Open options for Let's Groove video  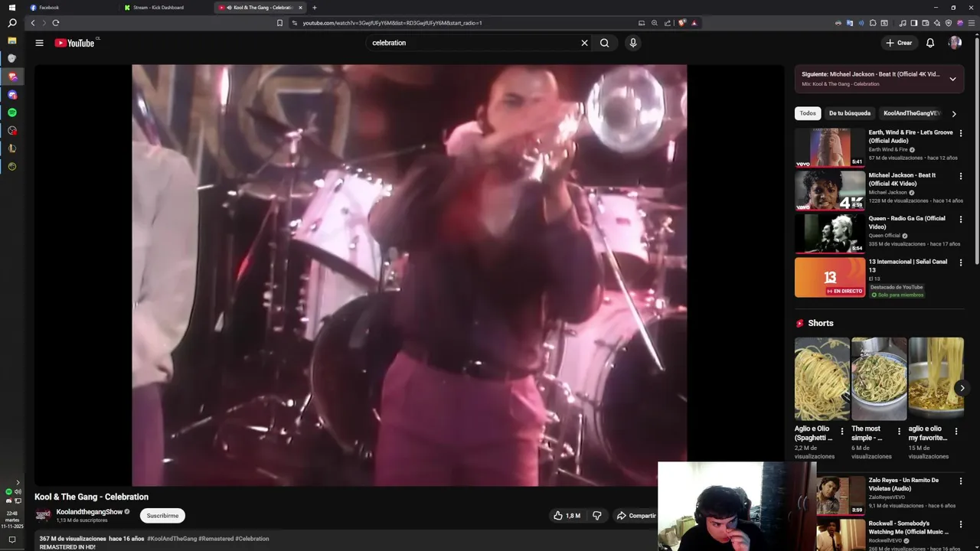(961, 133)
